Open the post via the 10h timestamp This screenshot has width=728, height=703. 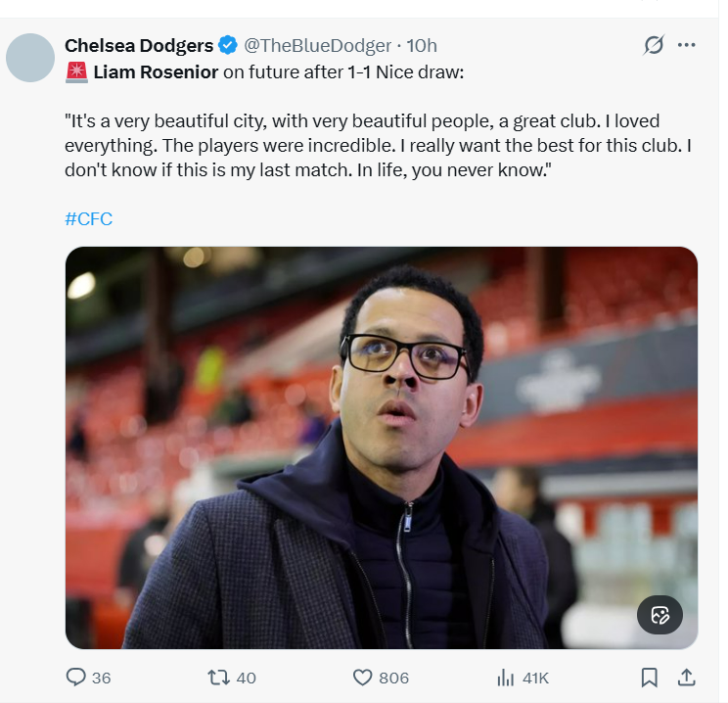[x=423, y=45]
